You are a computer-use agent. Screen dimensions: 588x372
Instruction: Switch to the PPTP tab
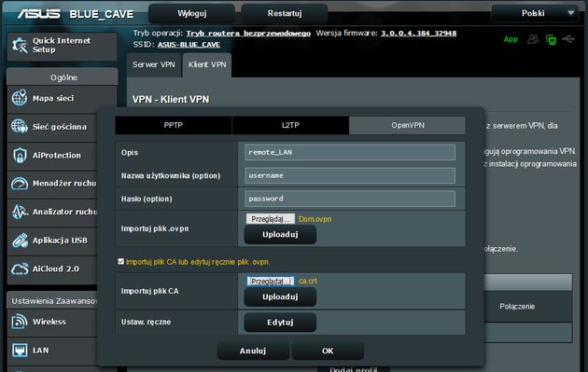point(174,125)
